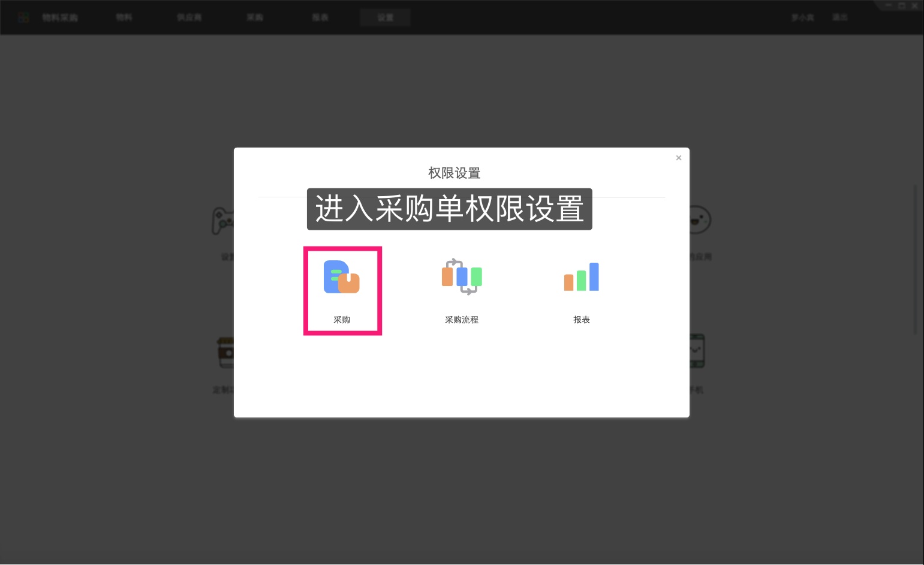
Task: Switch to the 设置 tab in menu bar
Action: (385, 17)
